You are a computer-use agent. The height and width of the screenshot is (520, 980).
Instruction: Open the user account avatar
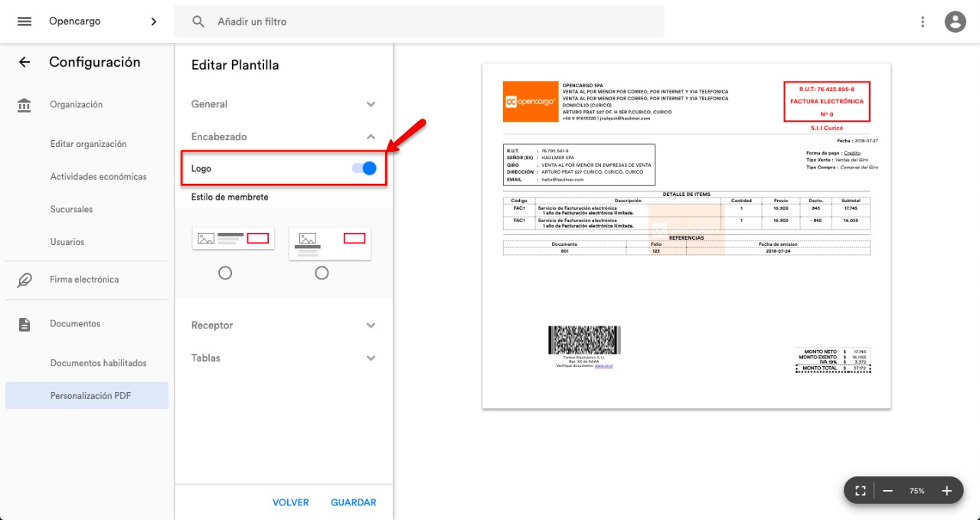[955, 21]
